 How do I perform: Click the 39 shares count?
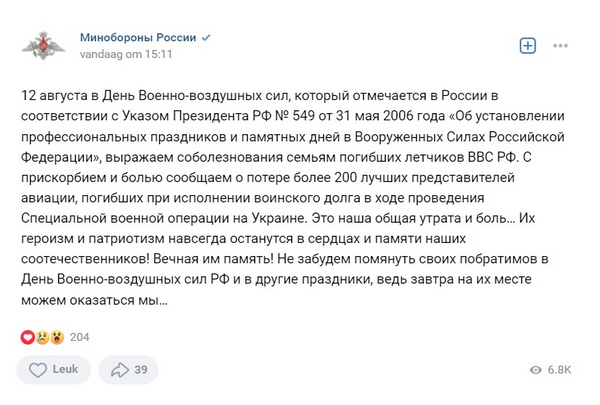141,370
